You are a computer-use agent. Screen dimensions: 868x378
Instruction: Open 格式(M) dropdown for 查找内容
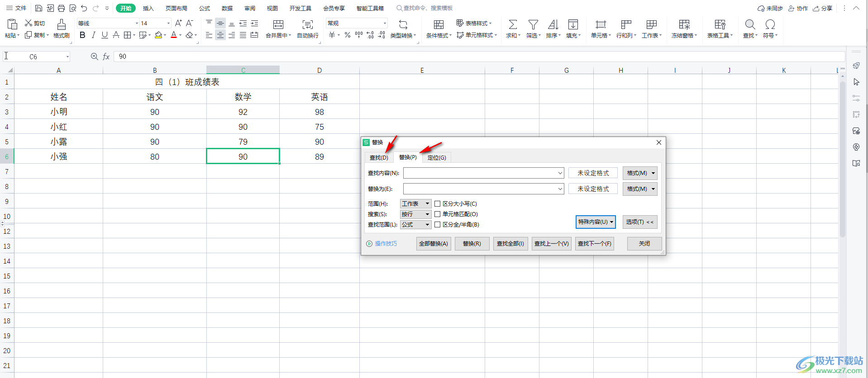click(640, 173)
